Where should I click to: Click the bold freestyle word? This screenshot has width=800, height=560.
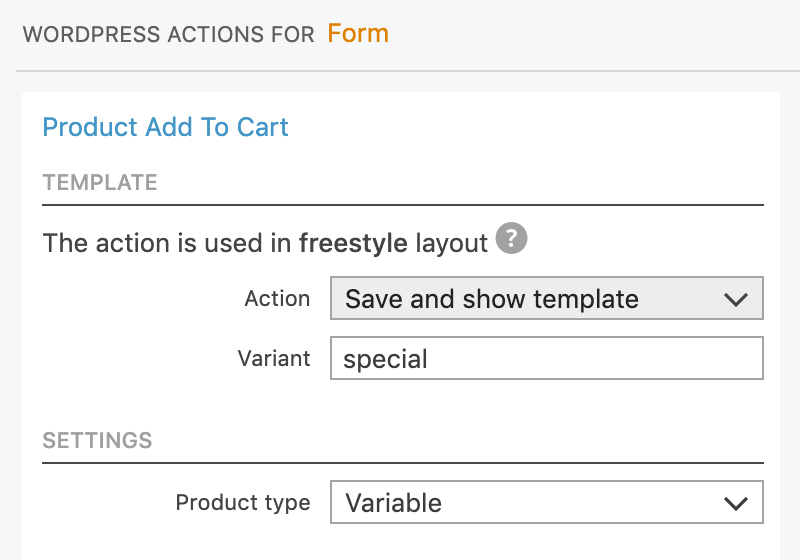click(x=353, y=243)
